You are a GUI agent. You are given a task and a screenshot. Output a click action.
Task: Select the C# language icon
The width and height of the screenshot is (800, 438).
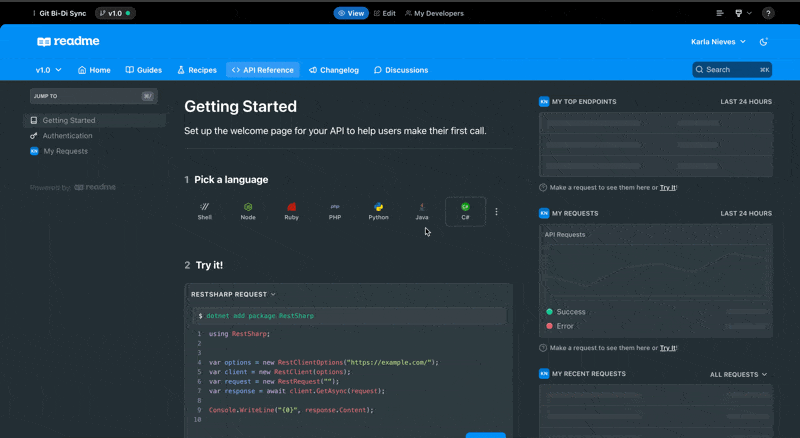[465, 211]
